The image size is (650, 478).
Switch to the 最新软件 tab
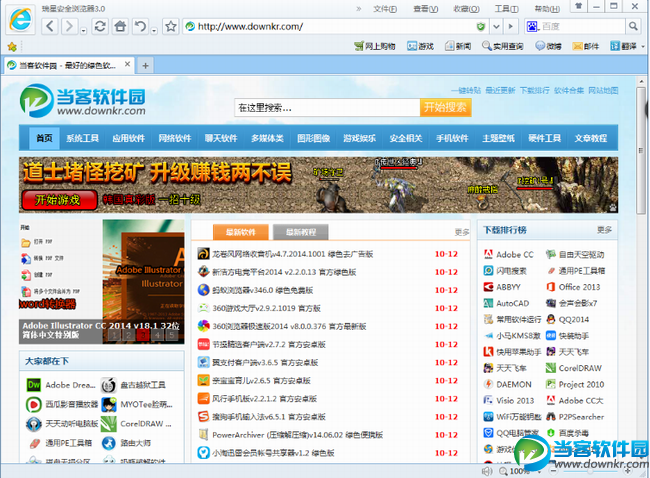coord(241,232)
